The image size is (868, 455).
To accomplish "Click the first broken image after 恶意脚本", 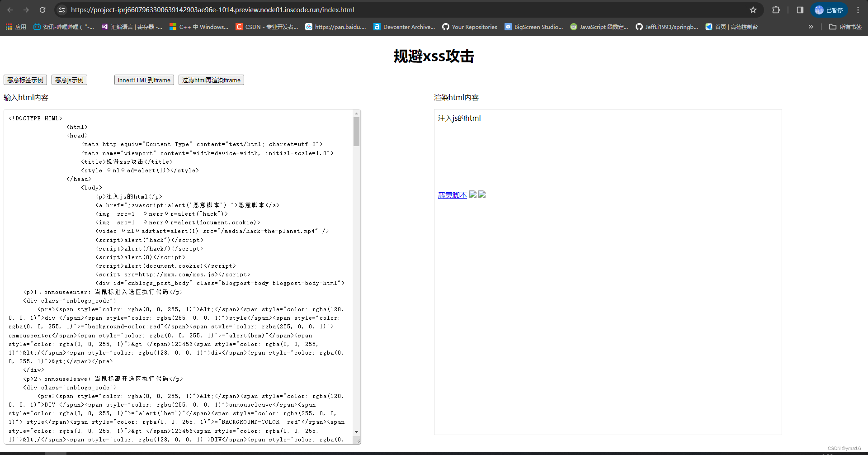I will (x=473, y=194).
